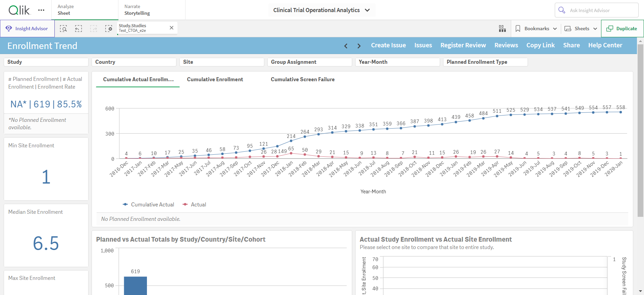Viewport: 644px width, 295px height.
Task: Click the search magnifier icon
Action: click(x=562, y=10)
